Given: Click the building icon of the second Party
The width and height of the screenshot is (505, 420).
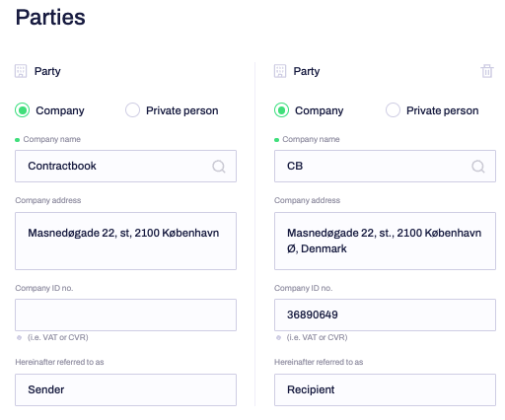Looking at the screenshot, I should [x=280, y=71].
